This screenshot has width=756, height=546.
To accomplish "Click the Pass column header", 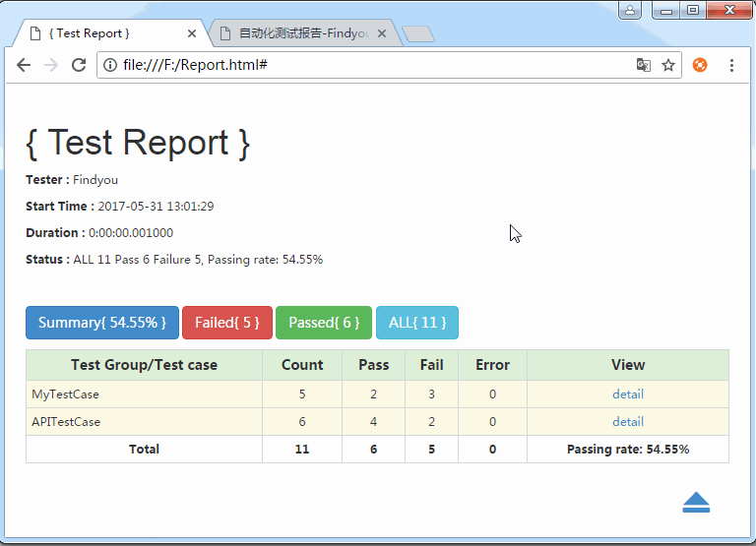I will (x=374, y=365).
